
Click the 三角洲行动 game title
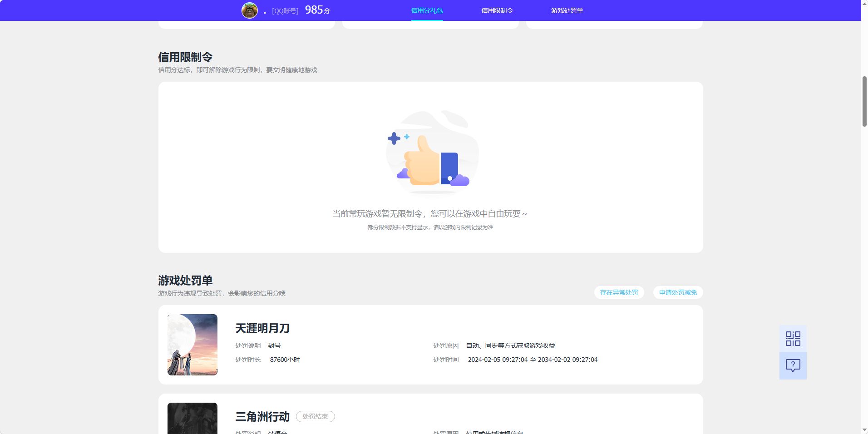[262, 417]
